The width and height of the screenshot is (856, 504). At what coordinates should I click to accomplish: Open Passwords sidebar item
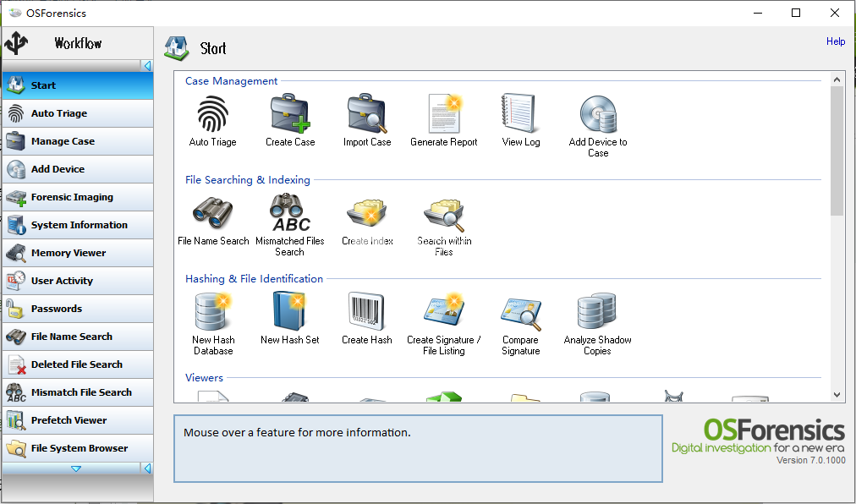pyautogui.click(x=78, y=308)
